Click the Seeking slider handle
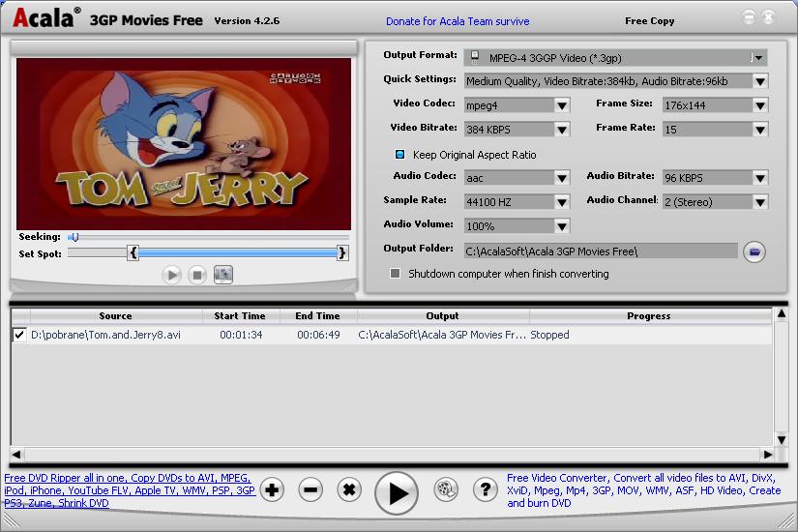798x532 pixels. tap(74, 237)
